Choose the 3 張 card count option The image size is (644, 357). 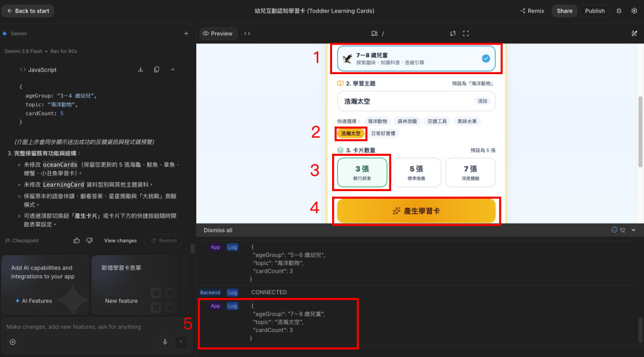[362, 172]
